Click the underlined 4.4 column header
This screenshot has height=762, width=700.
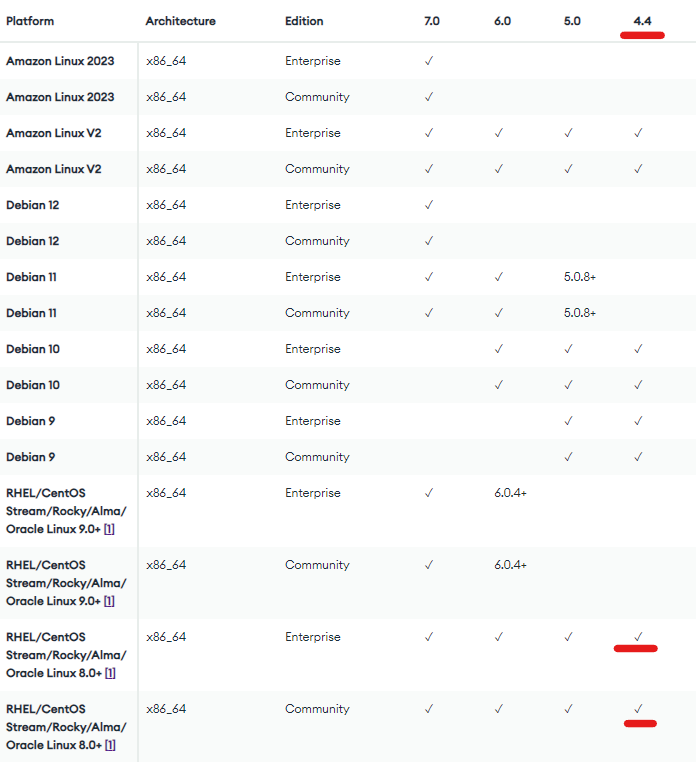642,21
